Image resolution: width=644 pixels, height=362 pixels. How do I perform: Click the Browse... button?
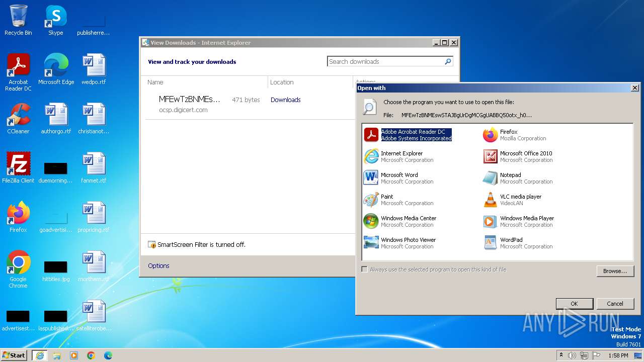click(615, 271)
